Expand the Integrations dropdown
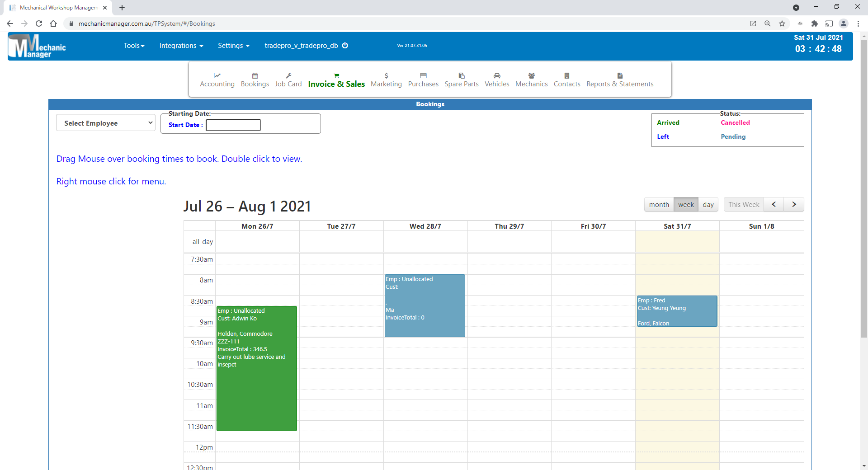This screenshot has width=868, height=470. tap(180, 45)
